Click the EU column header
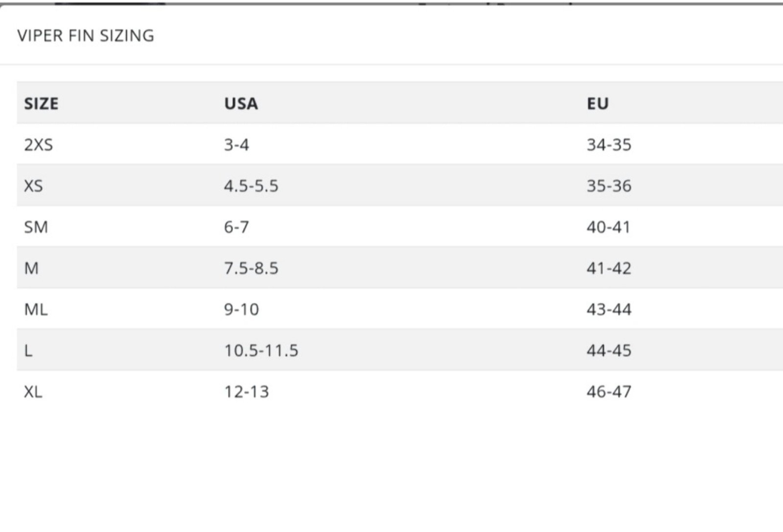This screenshot has width=783, height=532. point(598,104)
